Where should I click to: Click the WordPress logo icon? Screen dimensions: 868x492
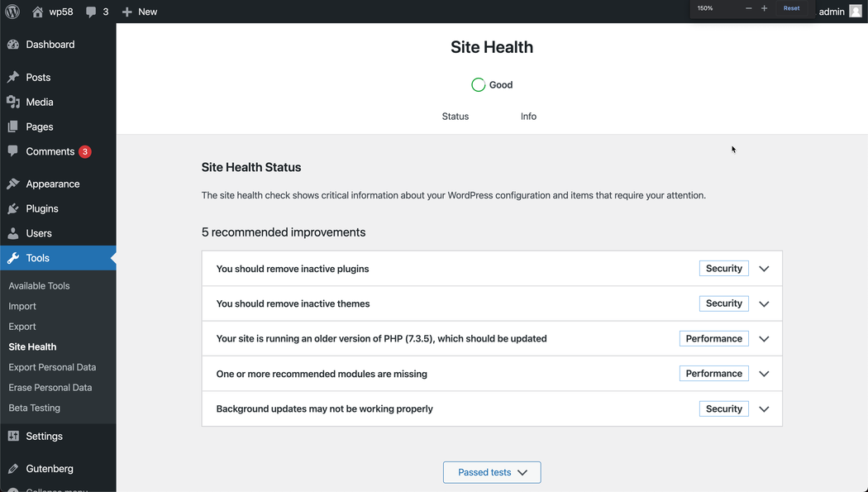click(12, 12)
